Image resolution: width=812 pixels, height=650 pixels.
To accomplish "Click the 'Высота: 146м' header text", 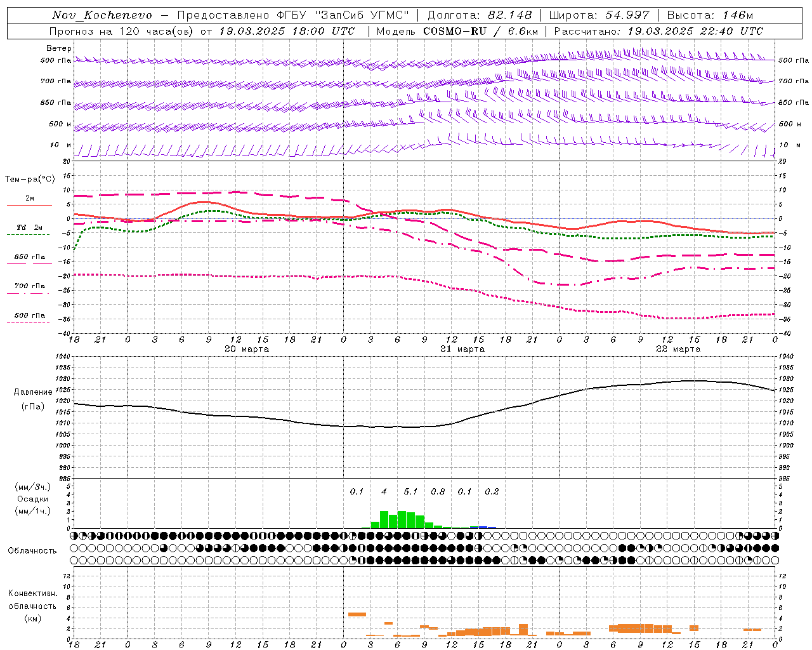I will click(x=710, y=15).
